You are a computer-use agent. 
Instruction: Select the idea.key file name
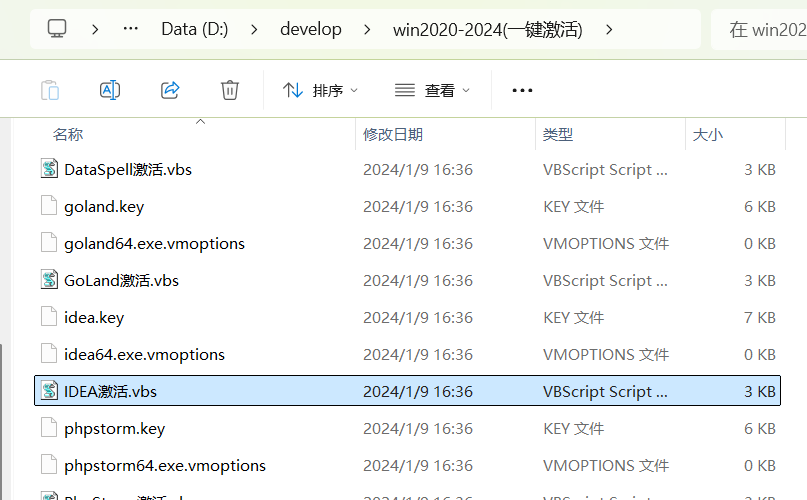point(94,318)
